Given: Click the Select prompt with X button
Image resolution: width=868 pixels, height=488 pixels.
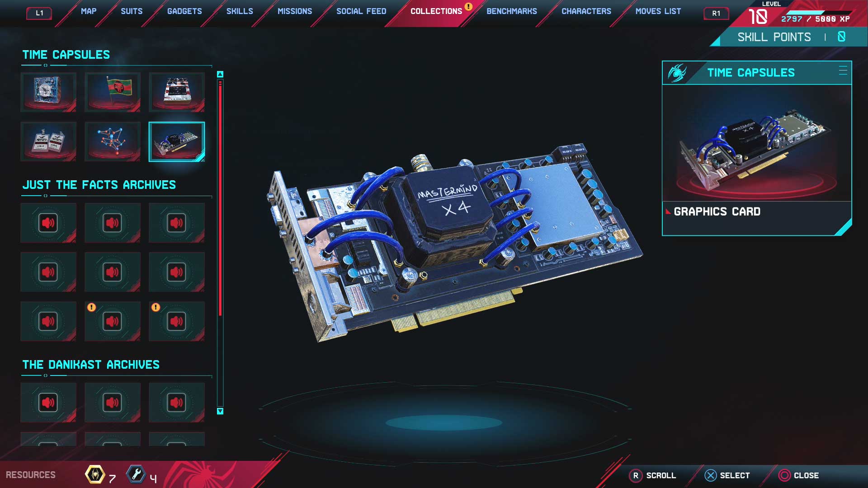Looking at the screenshot, I should point(727,475).
